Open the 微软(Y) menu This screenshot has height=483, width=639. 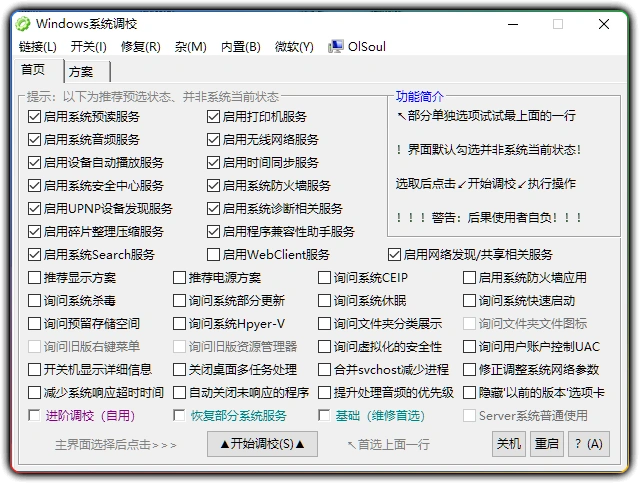(x=294, y=47)
